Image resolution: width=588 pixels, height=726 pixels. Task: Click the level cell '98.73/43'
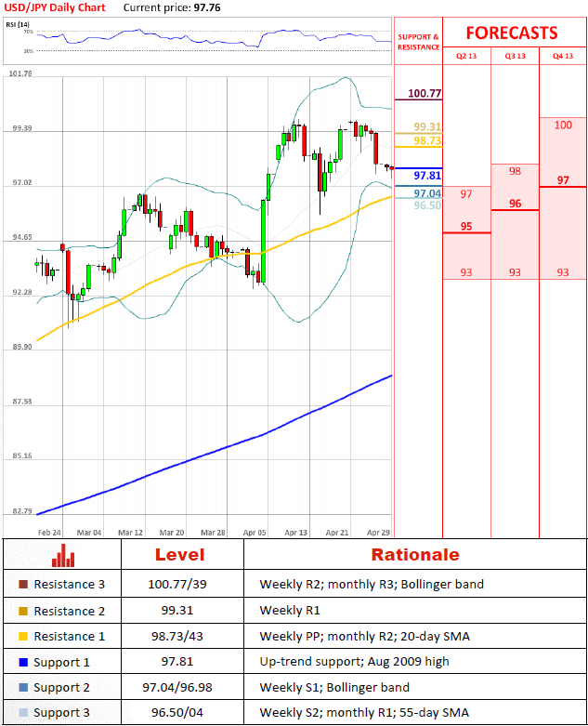(x=177, y=636)
